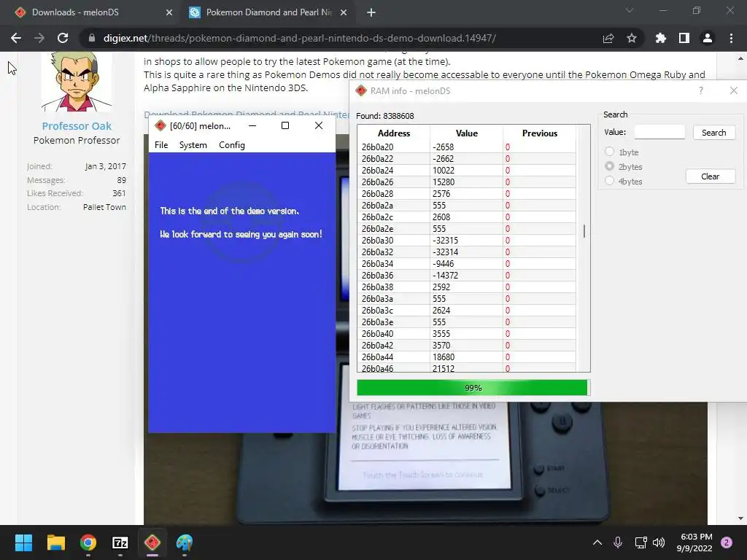Open Chrome from the taskbar

(x=88, y=542)
